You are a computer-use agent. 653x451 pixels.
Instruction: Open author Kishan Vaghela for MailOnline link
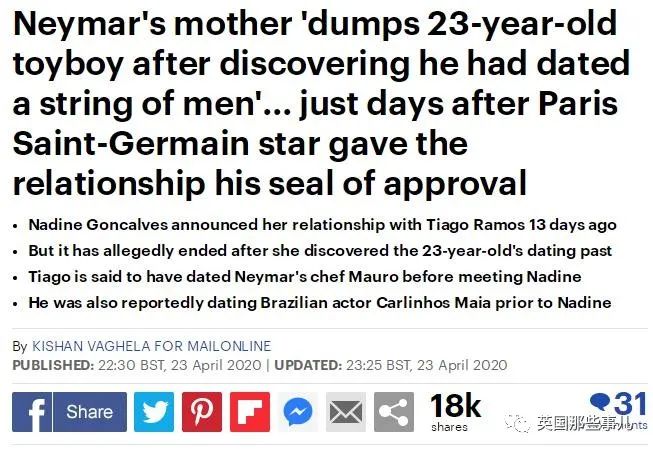click(x=152, y=346)
